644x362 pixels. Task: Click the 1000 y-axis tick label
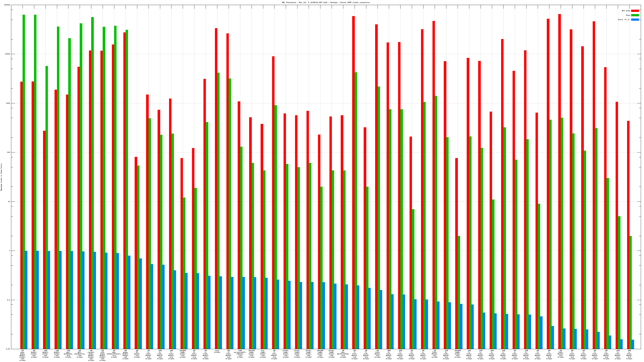tap(8, 103)
